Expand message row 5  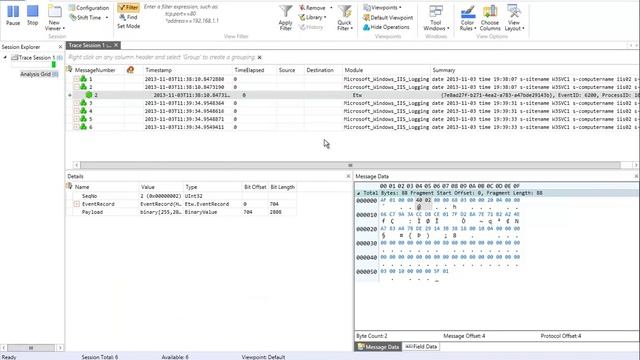point(76,119)
